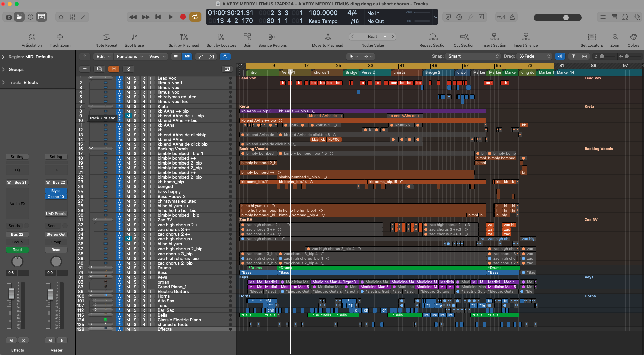The image size is (644, 355).
Task: Open Smart Controls dial icon
Action: point(61,17)
